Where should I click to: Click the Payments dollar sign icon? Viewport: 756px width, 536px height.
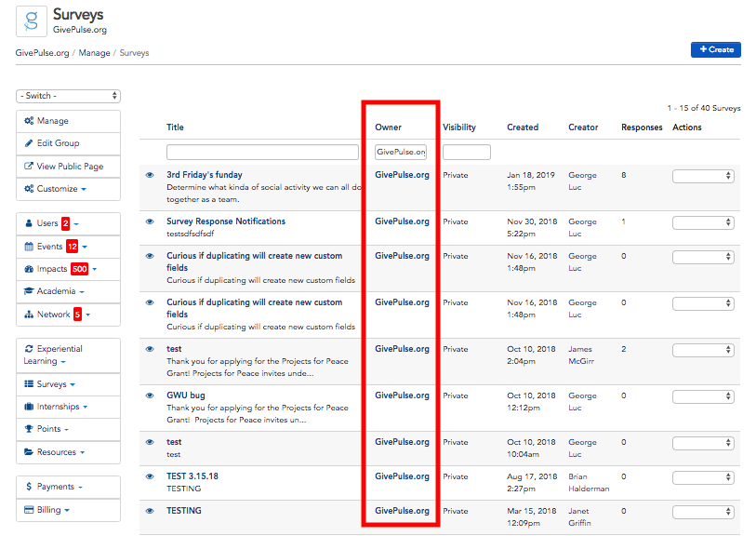(x=29, y=487)
